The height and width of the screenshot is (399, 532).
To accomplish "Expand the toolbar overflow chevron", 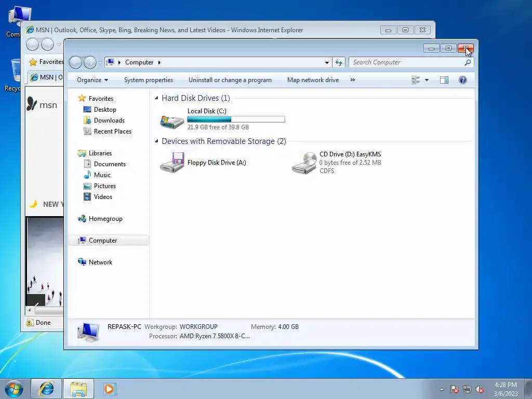I will click(353, 79).
